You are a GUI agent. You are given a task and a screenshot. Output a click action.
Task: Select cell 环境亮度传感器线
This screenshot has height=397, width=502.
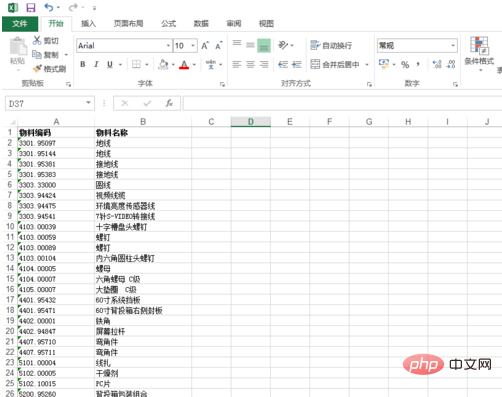tap(143, 206)
